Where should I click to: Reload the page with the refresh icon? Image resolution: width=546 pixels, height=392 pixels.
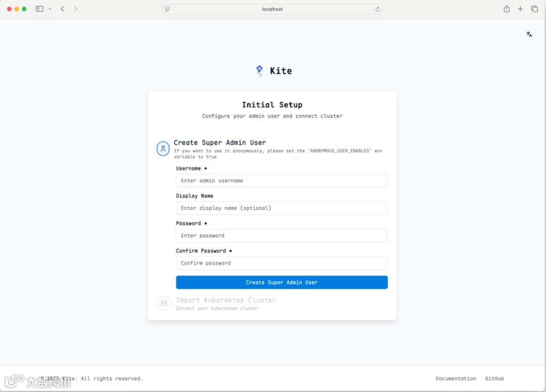(x=378, y=9)
